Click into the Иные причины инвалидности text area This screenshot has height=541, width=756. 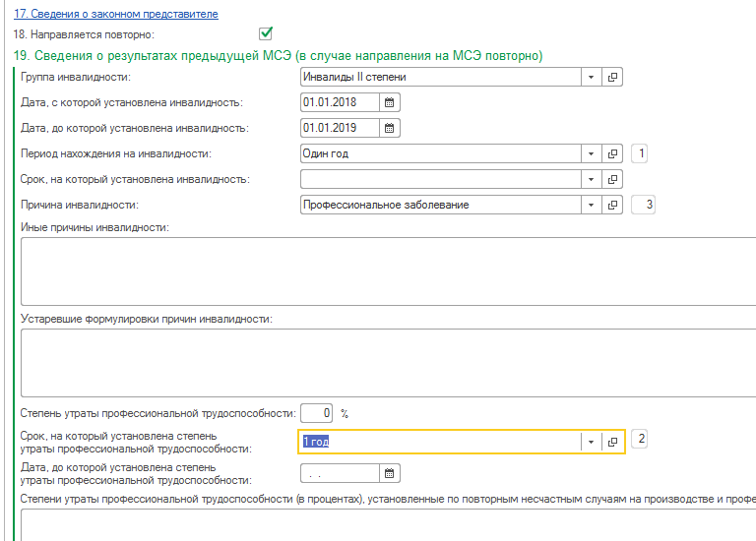pos(384,270)
